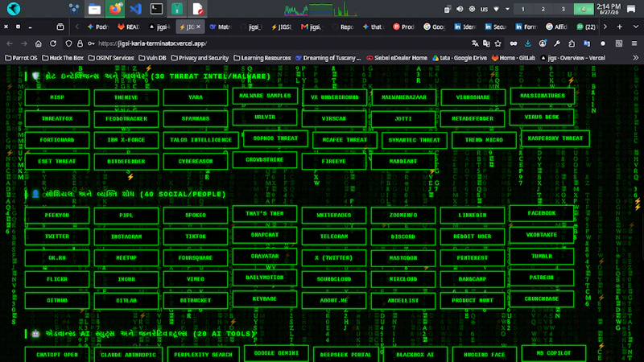
Task: Switch to the Repo tab
Action: [343, 27]
